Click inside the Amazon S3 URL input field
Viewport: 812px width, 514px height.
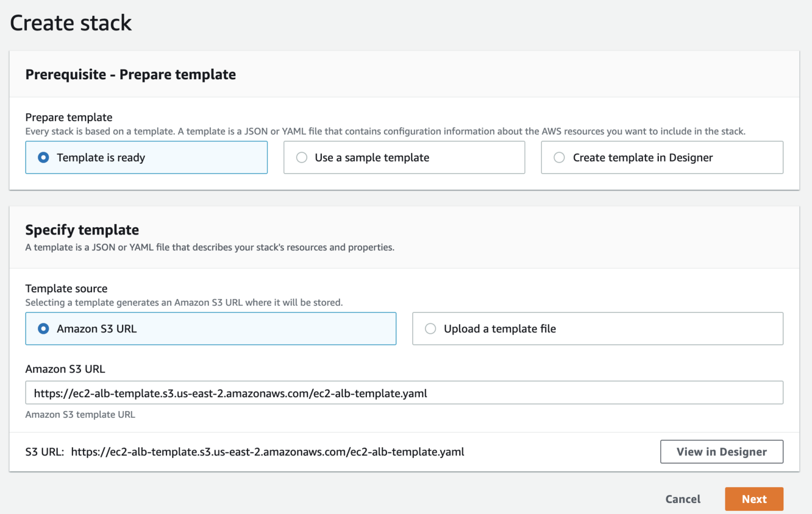[403, 392]
